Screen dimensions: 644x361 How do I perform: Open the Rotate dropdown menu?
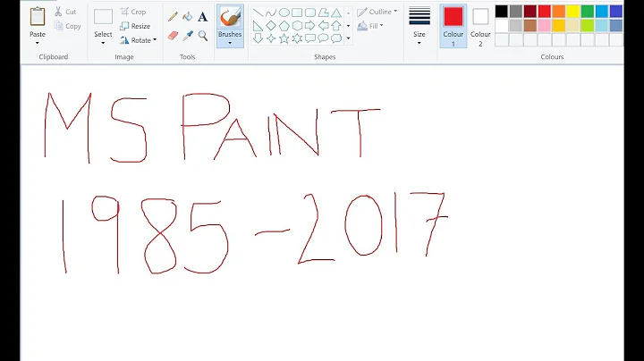[139, 40]
